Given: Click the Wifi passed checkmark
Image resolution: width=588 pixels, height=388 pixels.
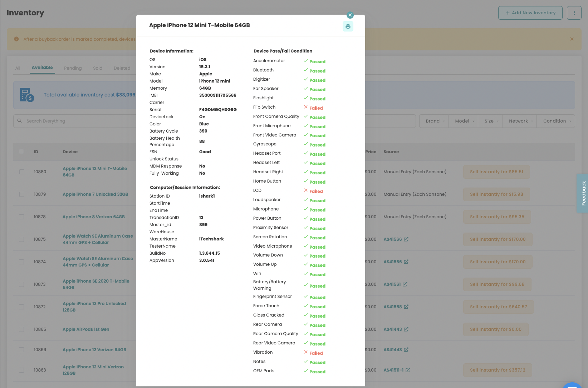Looking at the screenshot, I should click(306, 274).
